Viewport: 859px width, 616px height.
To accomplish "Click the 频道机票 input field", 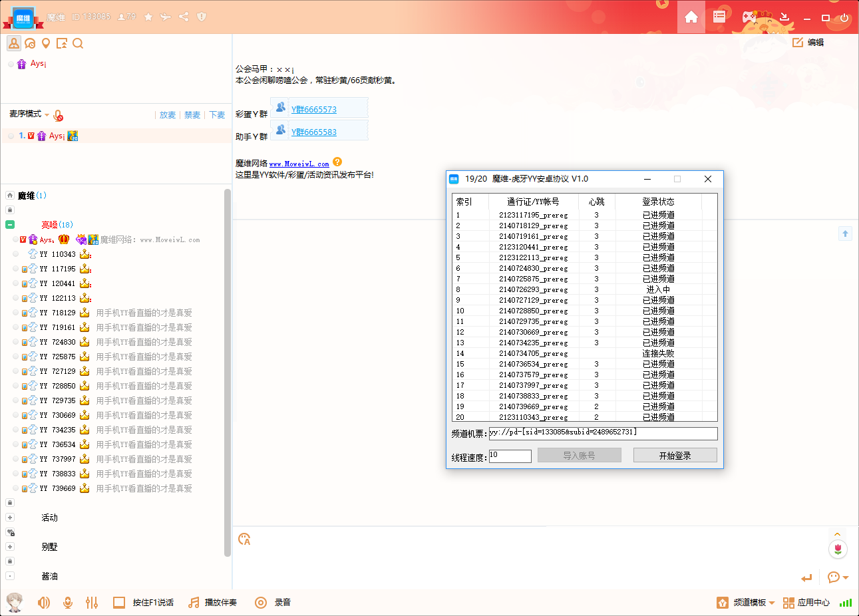I will click(603, 434).
